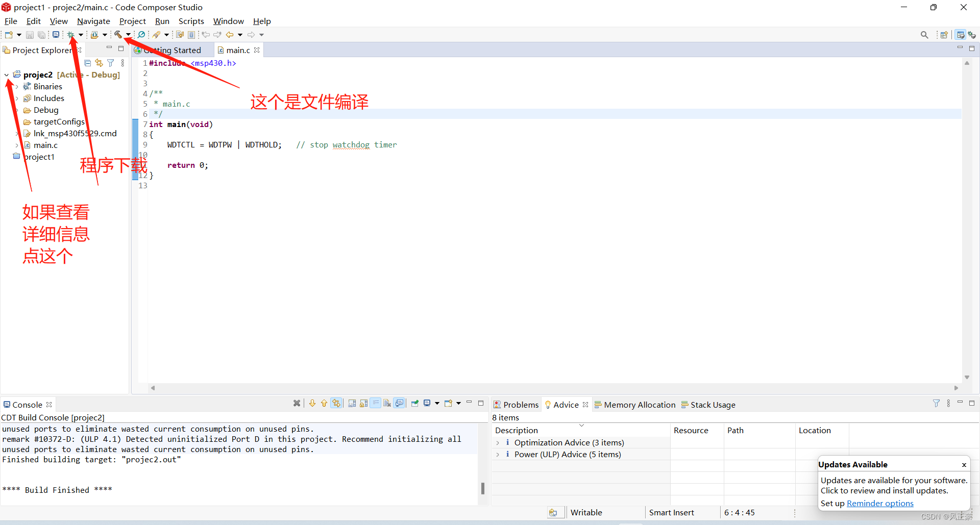The width and height of the screenshot is (980, 525).
Task: Open the Project menu
Action: pyautogui.click(x=133, y=21)
